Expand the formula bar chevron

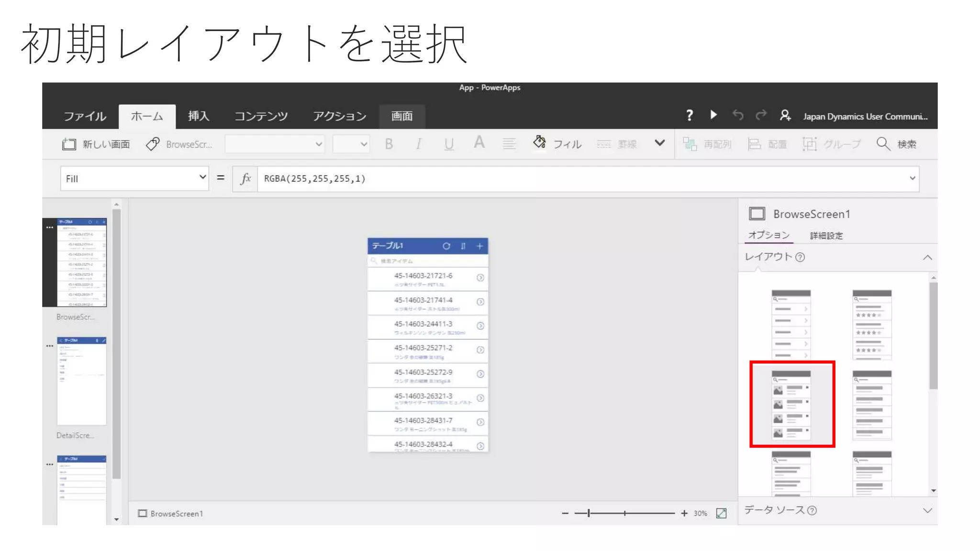click(912, 178)
